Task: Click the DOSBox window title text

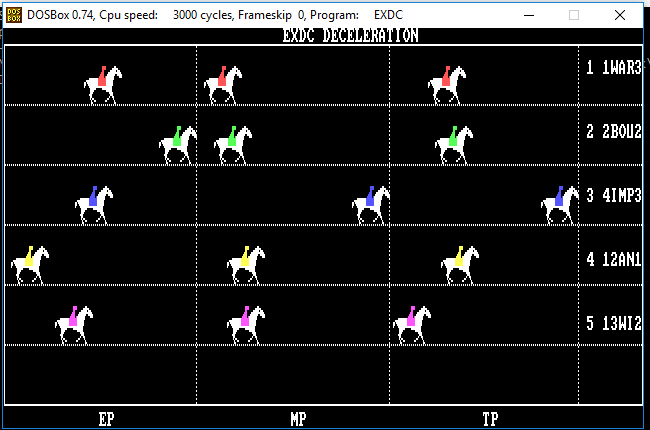Action: (x=215, y=15)
